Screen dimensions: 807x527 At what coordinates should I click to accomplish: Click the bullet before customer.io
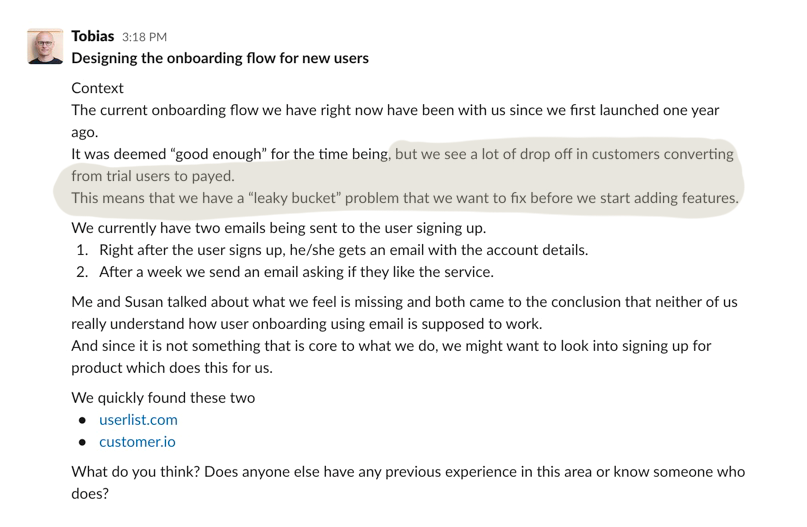pyautogui.click(x=82, y=443)
